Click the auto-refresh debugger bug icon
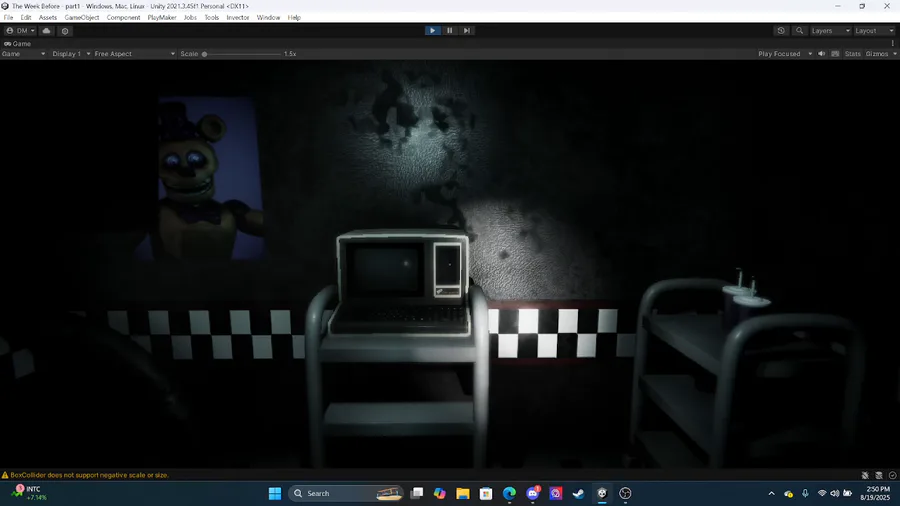This screenshot has height=506, width=900. click(x=865, y=475)
